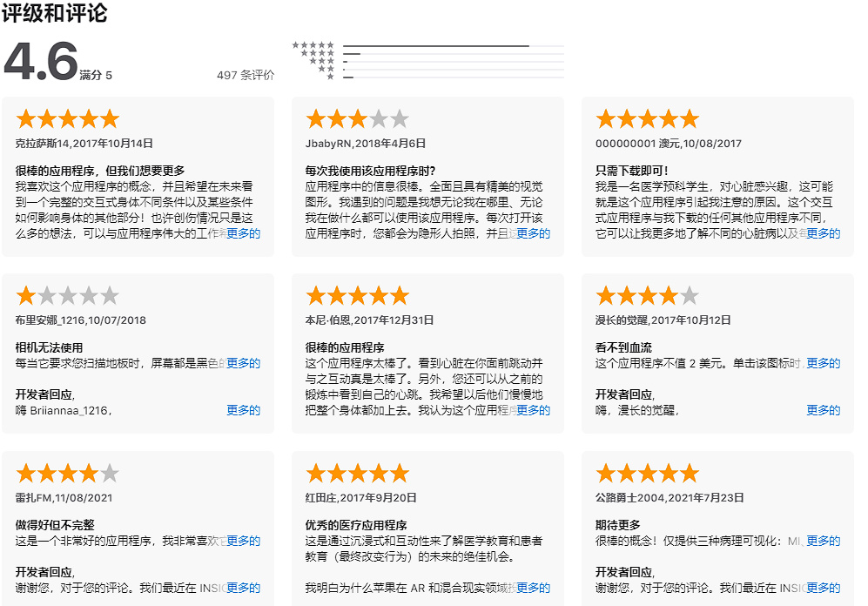Click the five-star rating in 克拉萨斯14's review

(67, 119)
